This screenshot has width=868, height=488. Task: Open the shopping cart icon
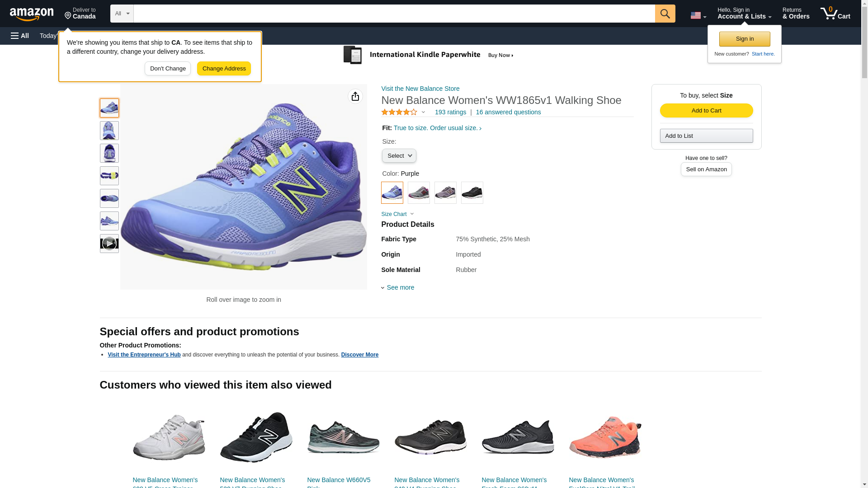click(835, 14)
